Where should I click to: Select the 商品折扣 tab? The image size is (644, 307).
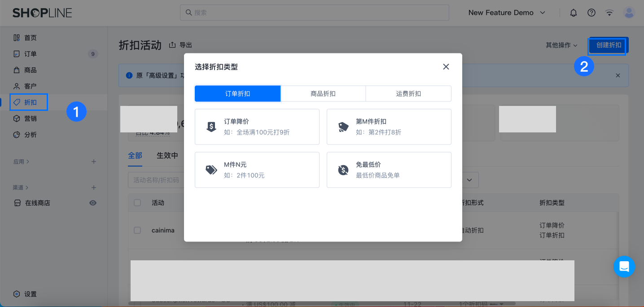tap(323, 94)
